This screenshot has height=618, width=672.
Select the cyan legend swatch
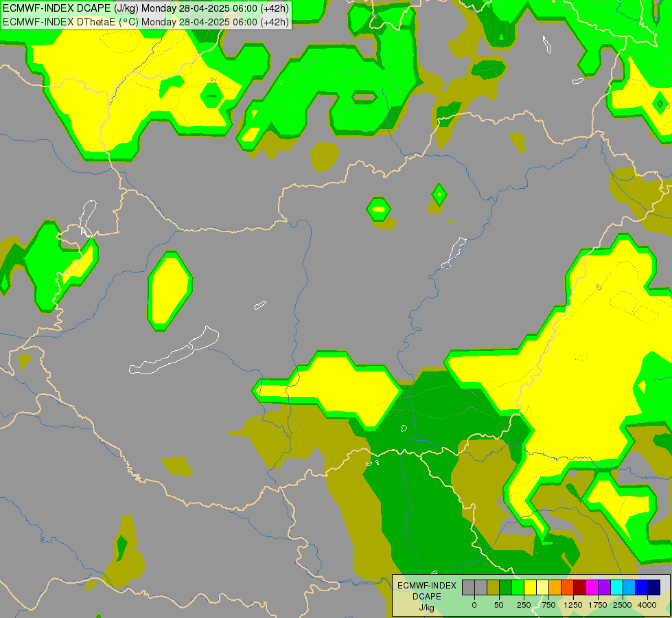pos(616,587)
